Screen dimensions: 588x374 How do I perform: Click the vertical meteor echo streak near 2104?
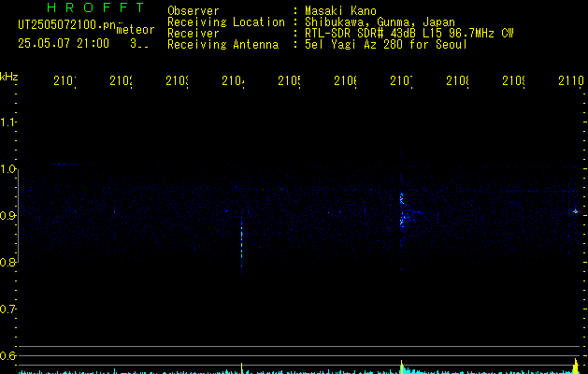pyautogui.click(x=241, y=244)
